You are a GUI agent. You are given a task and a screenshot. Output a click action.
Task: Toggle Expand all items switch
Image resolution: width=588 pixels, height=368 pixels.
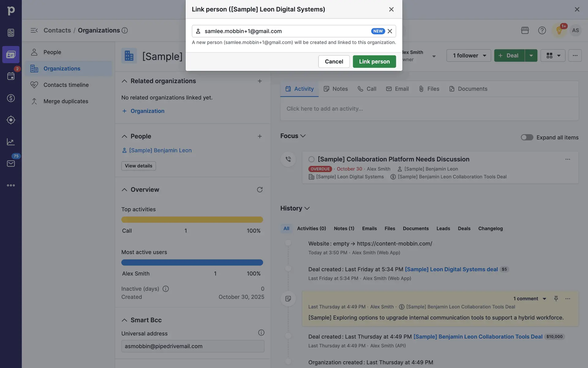527,137
